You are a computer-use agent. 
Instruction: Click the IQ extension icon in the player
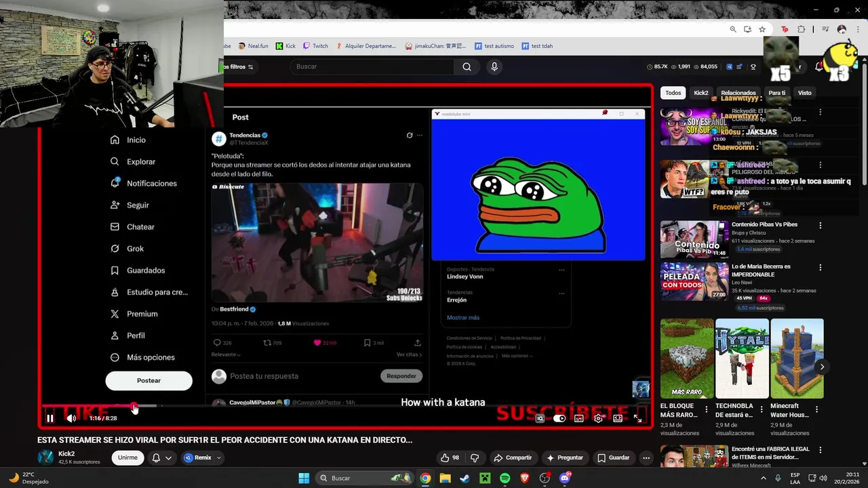click(540, 418)
